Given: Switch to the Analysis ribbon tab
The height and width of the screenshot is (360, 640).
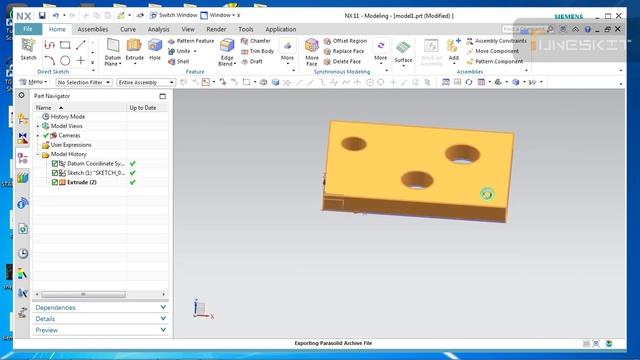Looking at the screenshot, I should coord(158,29).
